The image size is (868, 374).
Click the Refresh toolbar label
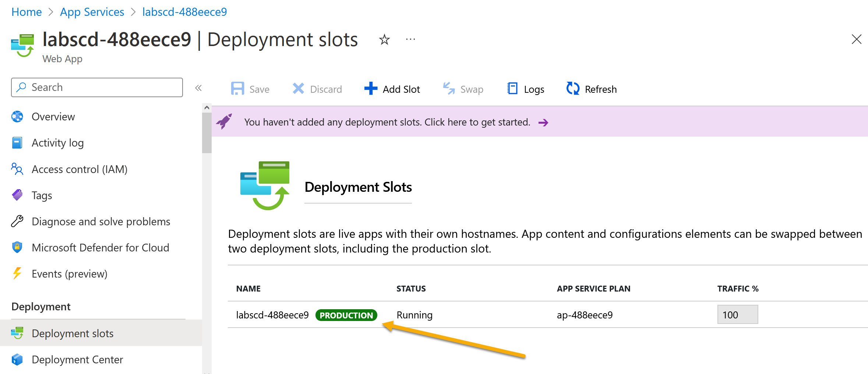(600, 89)
